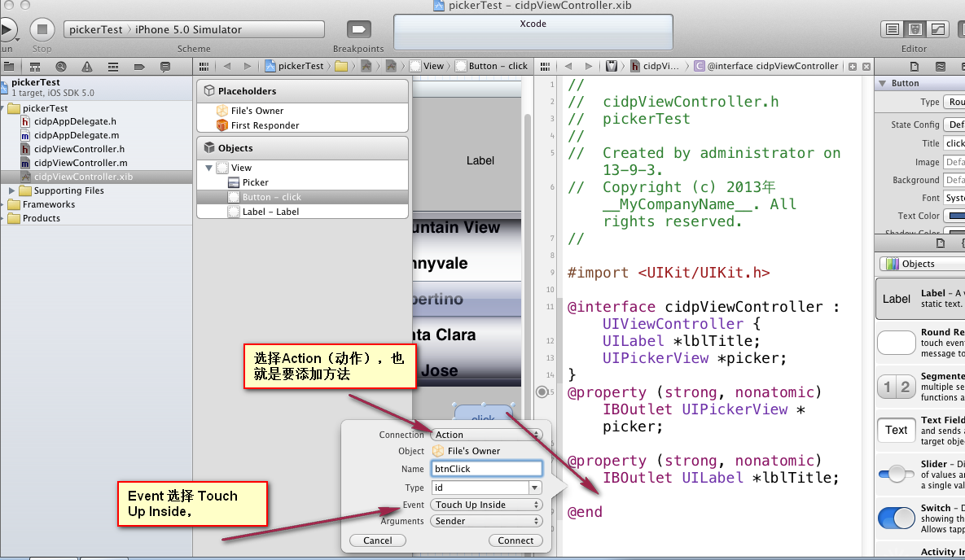The image size is (965, 560).
Task: Show the Quick Help inspector
Action: pos(941,67)
